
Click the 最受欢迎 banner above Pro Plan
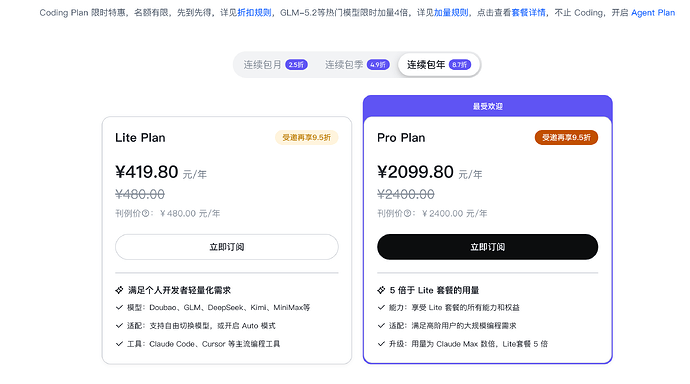tap(488, 106)
